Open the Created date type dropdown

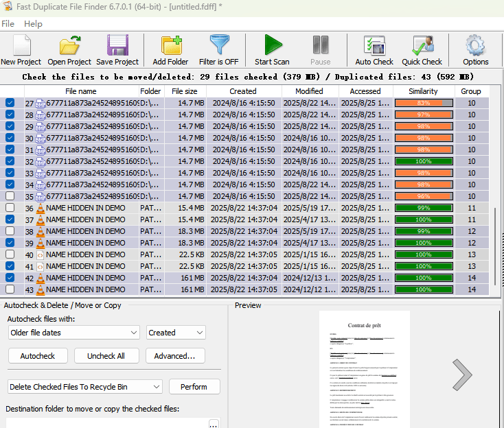pyautogui.click(x=176, y=333)
